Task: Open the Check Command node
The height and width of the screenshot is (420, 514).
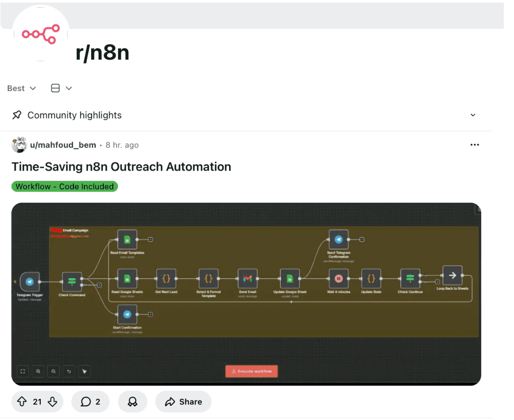Action: point(72,281)
